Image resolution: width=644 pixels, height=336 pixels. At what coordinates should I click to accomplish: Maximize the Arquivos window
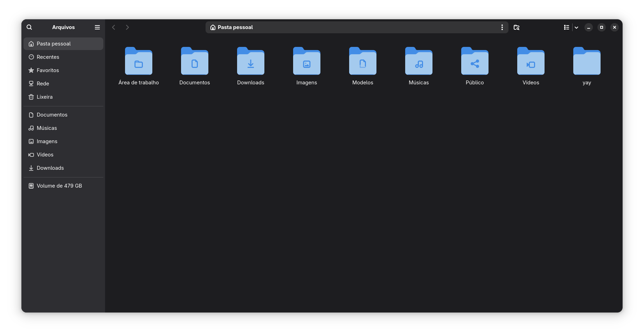pos(602,27)
